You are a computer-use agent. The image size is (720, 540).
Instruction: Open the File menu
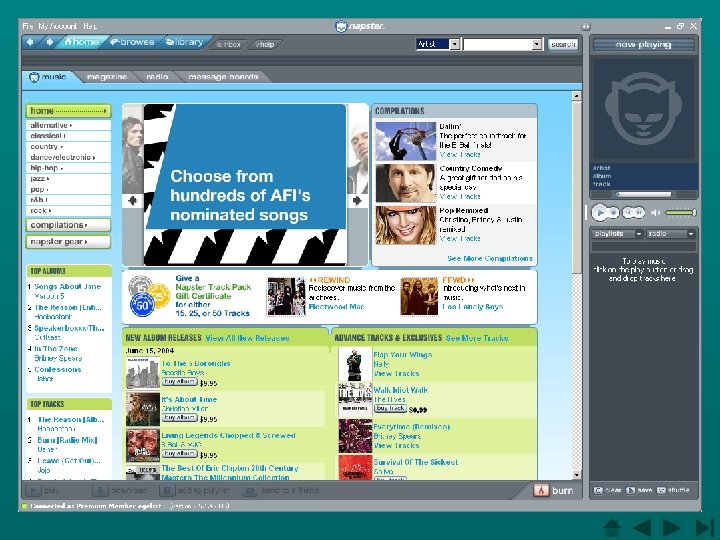[28, 26]
